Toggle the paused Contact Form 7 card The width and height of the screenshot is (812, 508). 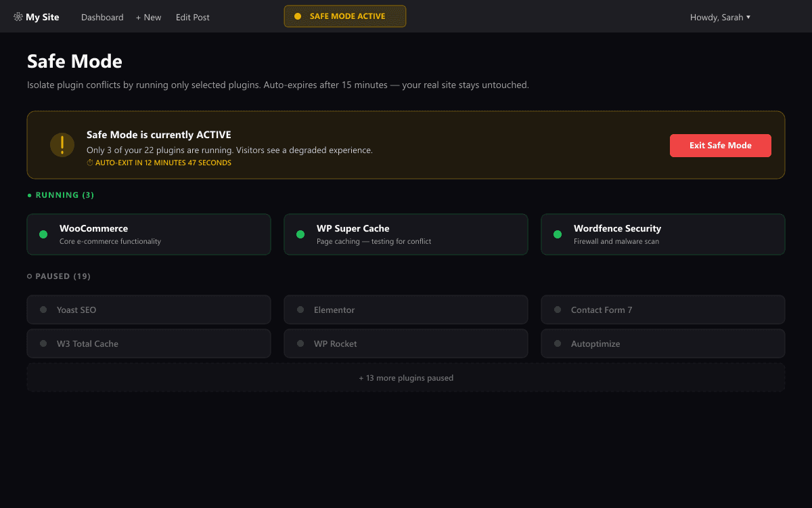click(x=663, y=310)
